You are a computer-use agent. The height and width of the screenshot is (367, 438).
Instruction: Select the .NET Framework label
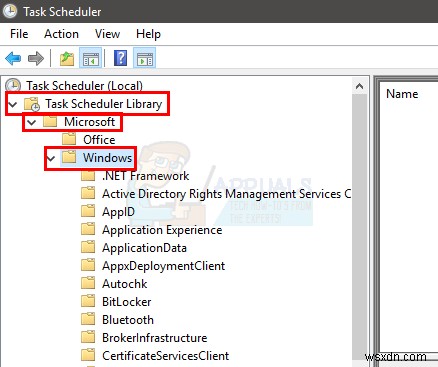[x=146, y=176]
